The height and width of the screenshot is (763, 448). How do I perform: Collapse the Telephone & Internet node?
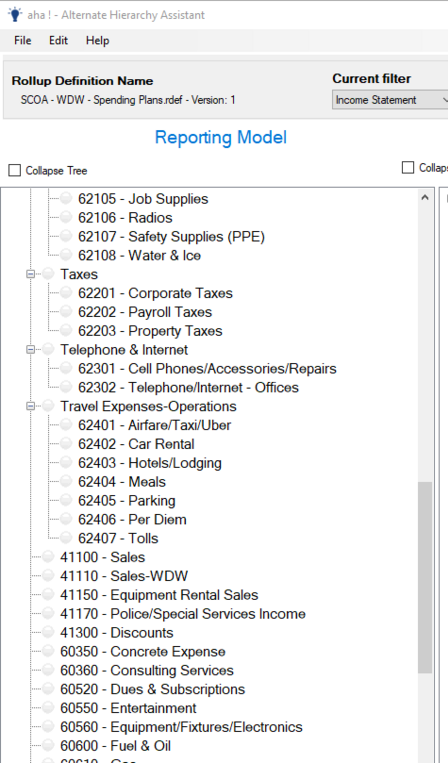tap(31, 349)
